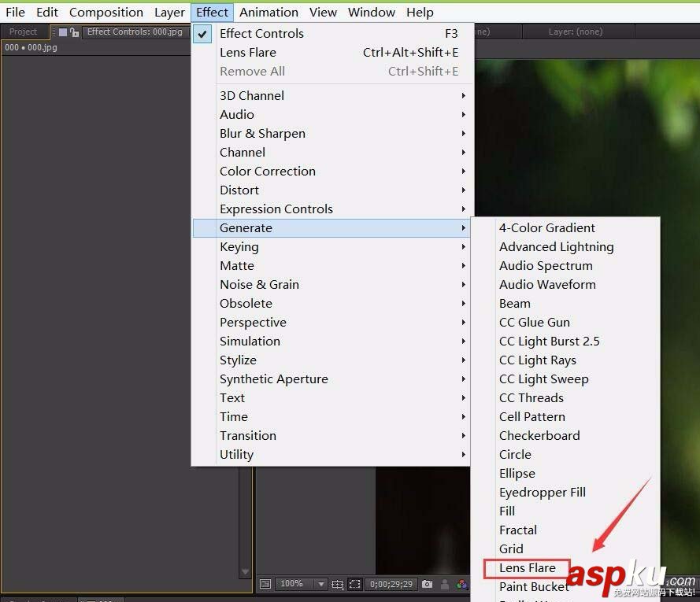Image resolution: width=700 pixels, height=602 pixels.
Task: Open the Animation menu
Action: (269, 12)
